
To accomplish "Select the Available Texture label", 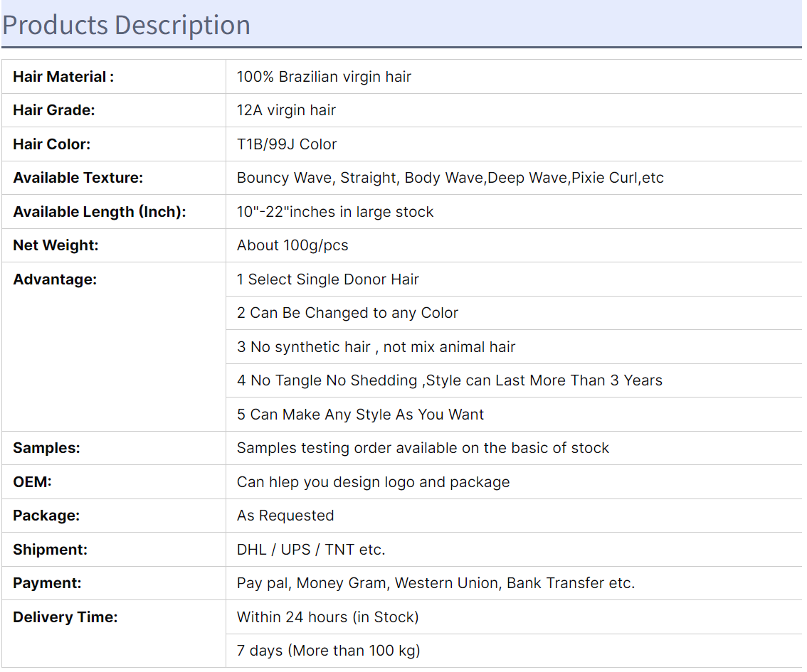I will 78,177.
